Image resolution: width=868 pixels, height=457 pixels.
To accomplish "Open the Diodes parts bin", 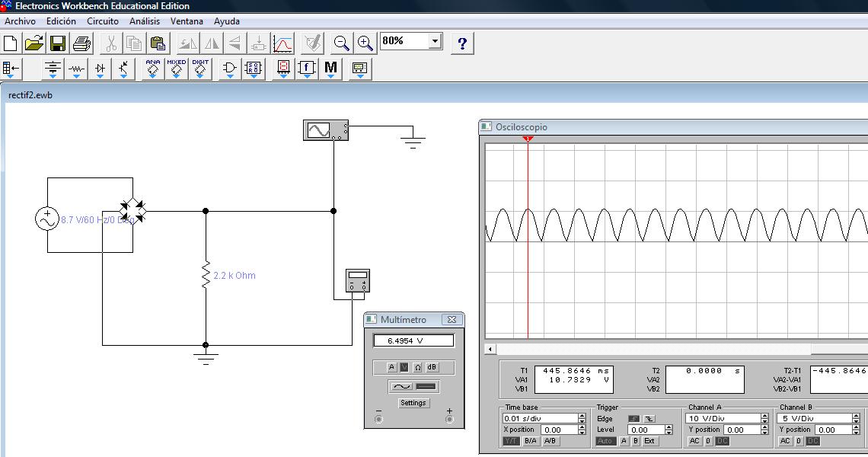I will pos(100,69).
